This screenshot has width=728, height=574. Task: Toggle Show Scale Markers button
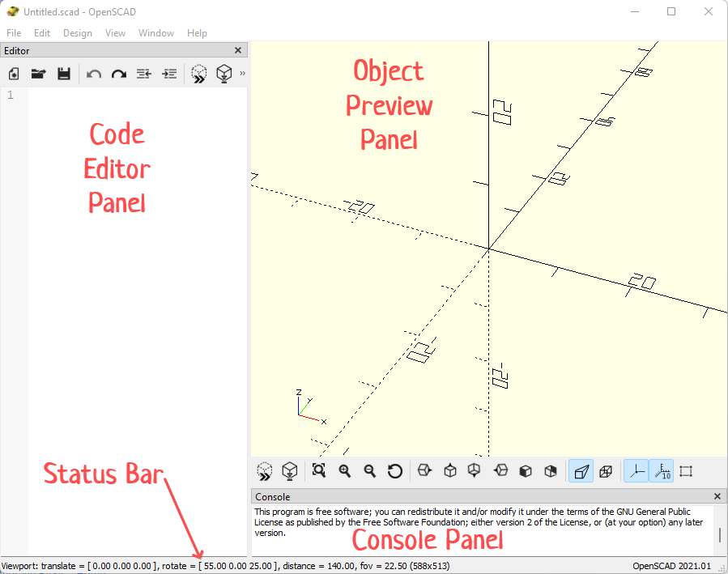tap(662, 471)
